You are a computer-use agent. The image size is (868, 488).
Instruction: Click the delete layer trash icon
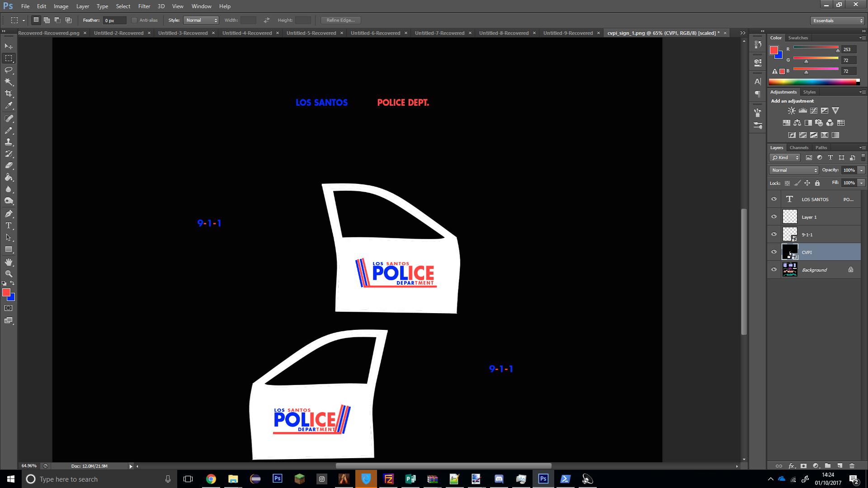852,466
